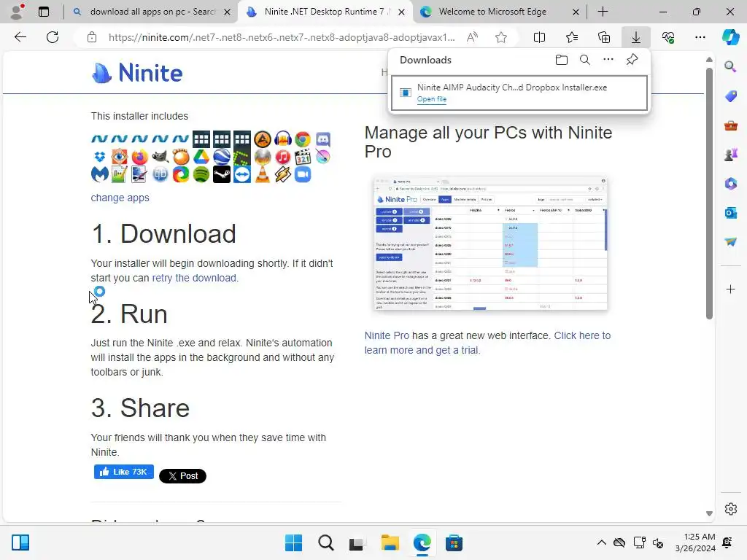
Task: Open sidebar settings gear
Action: click(730, 509)
